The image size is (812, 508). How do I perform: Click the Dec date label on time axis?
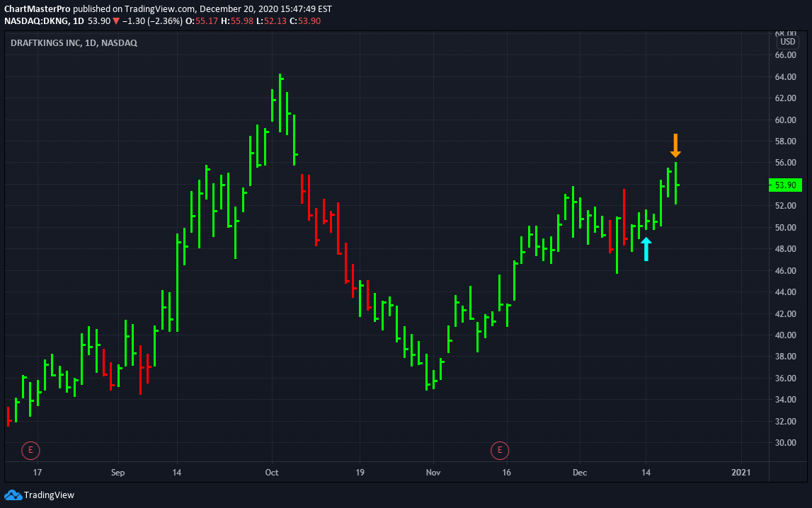(580, 473)
